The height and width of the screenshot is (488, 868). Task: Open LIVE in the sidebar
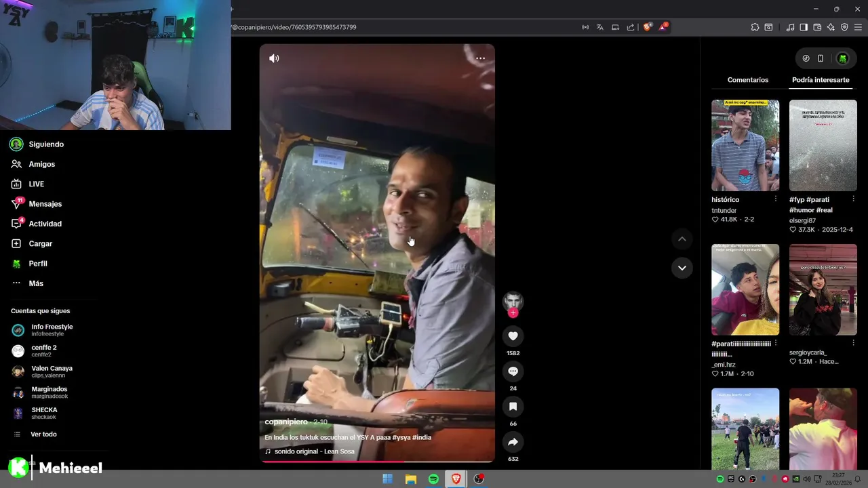(x=28, y=184)
